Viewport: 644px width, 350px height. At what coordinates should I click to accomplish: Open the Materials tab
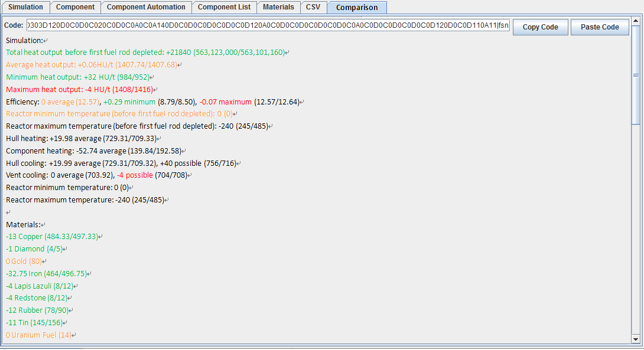[x=278, y=8]
